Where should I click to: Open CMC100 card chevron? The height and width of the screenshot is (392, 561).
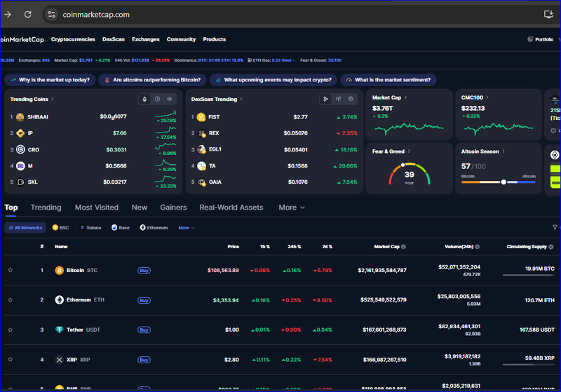pos(487,97)
